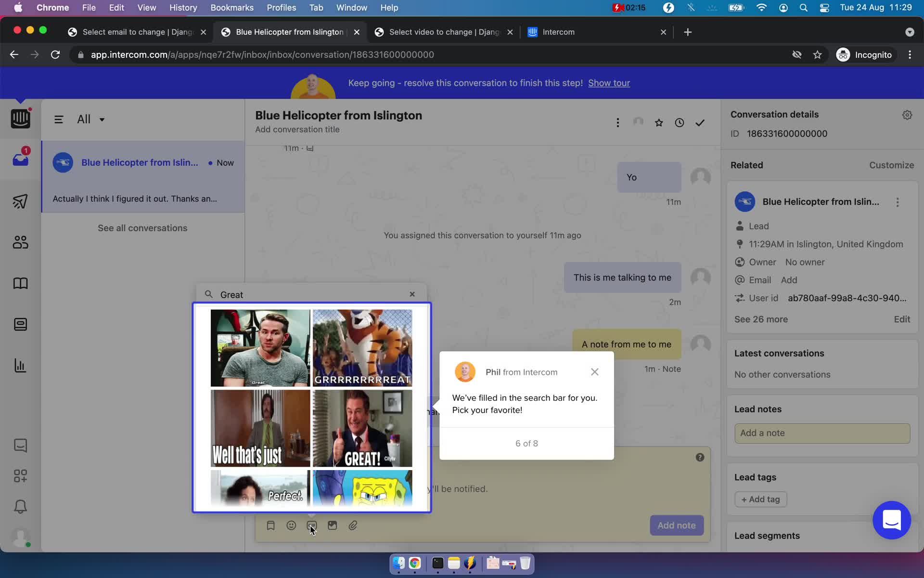Viewport: 924px width, 578px height.
Task: Add an email via the Add link
Action: point(789,280)
